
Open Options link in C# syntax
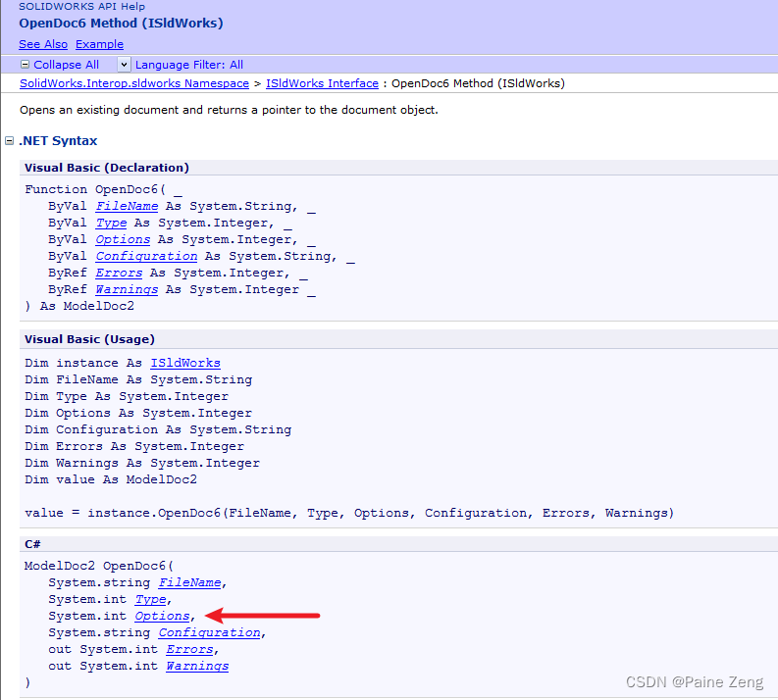click(162, 617)
